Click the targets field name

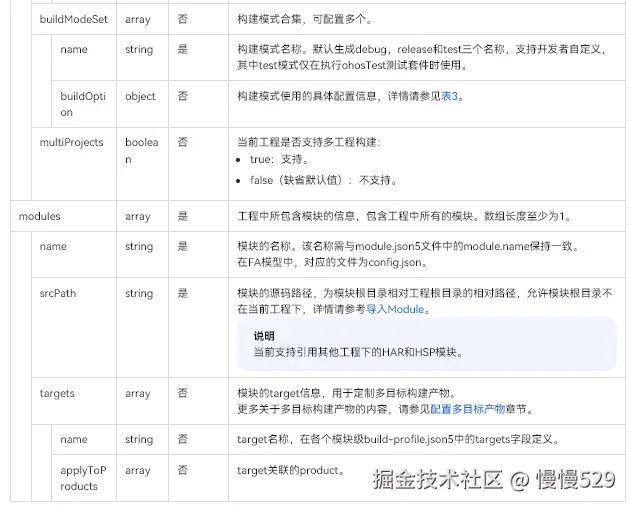pyautogui.click(x=57, y=394)
